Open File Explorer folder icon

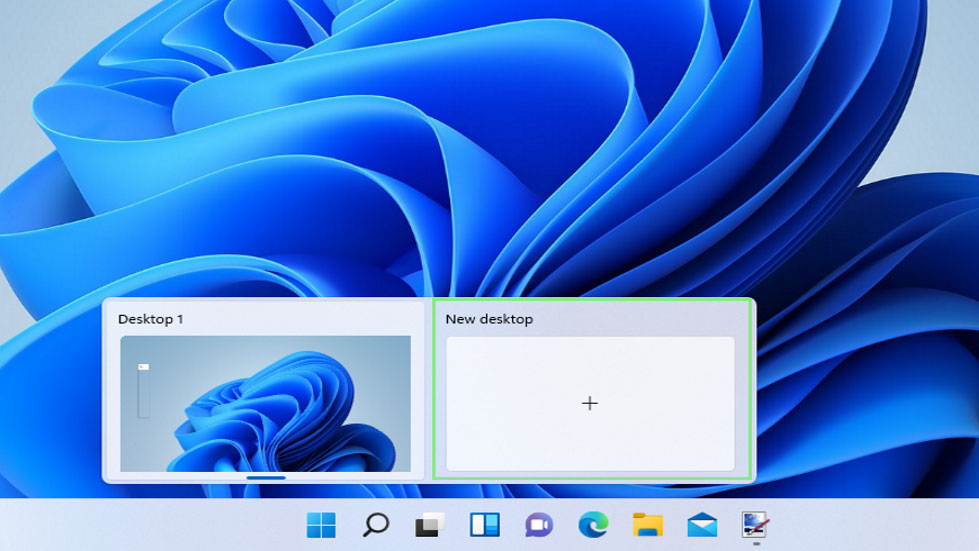647,525
